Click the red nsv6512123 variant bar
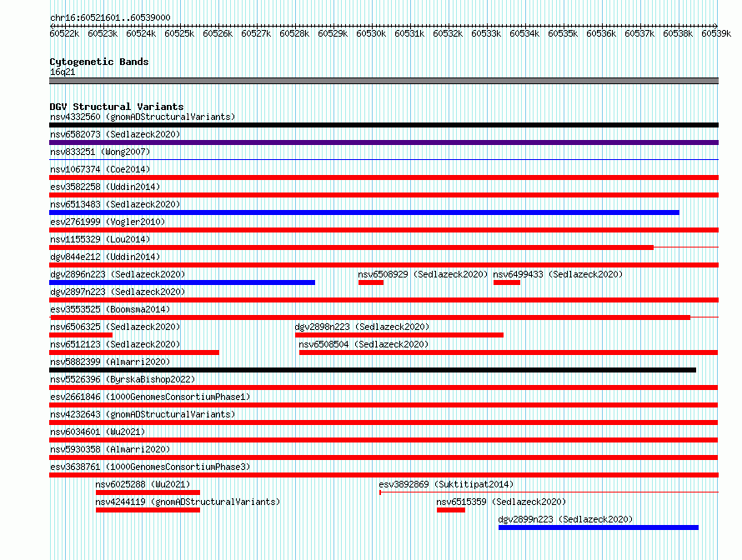 (134, 352)
